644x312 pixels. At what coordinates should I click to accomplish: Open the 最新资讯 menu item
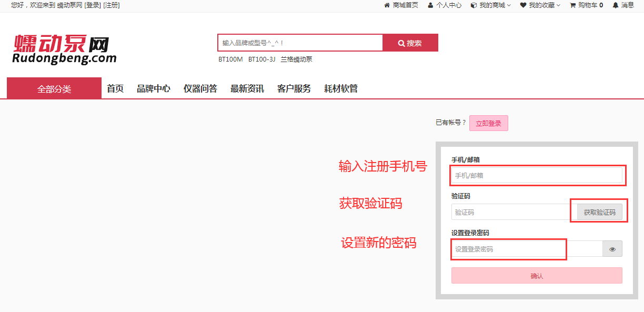click(246, 88)
